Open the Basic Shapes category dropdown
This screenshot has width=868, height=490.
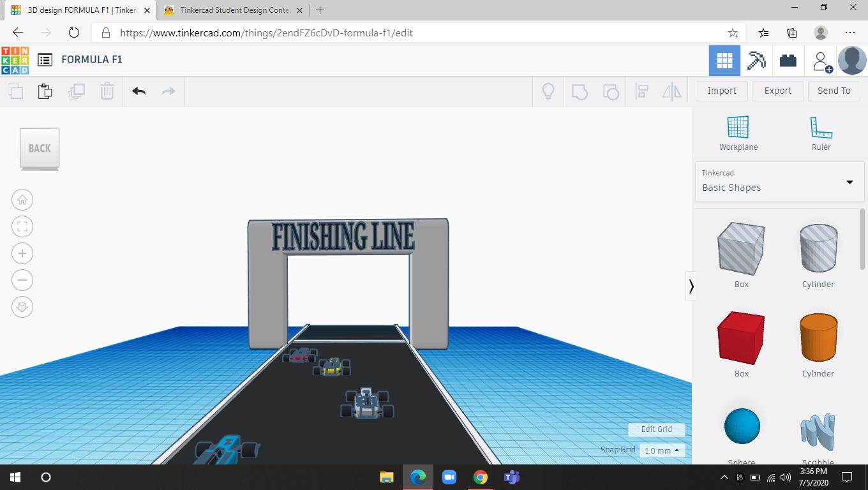(779, 182)
